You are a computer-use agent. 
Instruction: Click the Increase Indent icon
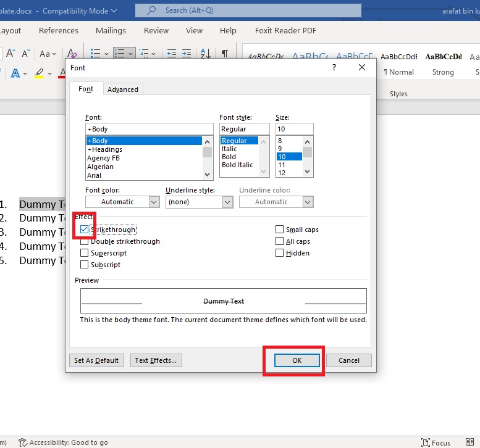point(187,54)
